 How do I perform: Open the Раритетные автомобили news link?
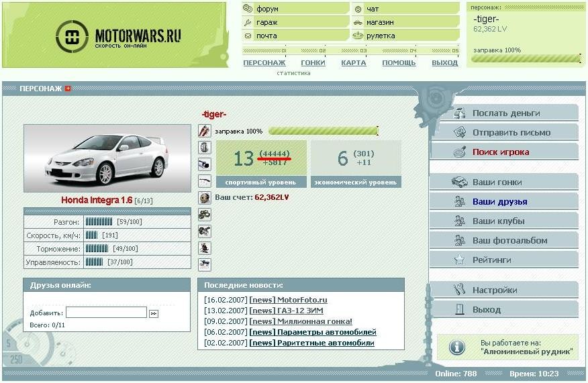pyautogui.click(x=312, y=343)
